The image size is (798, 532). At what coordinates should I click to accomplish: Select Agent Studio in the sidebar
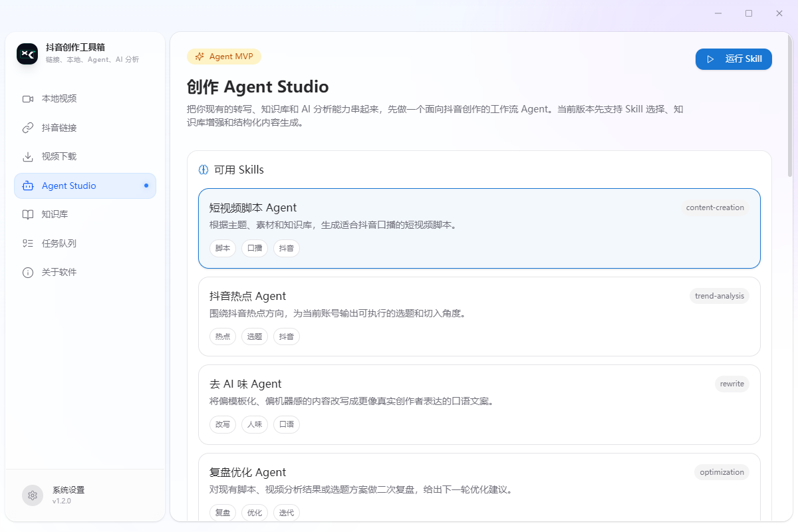[85, 186]
